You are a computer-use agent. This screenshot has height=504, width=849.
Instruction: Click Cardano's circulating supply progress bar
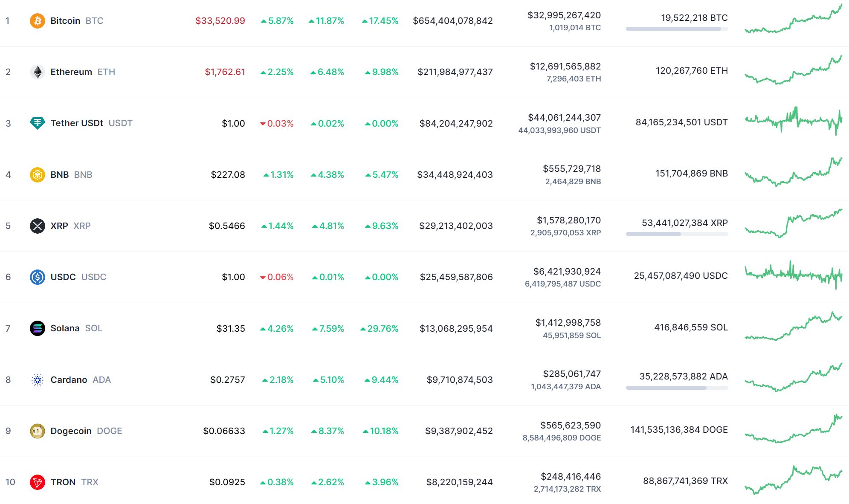tap(677, 388)
